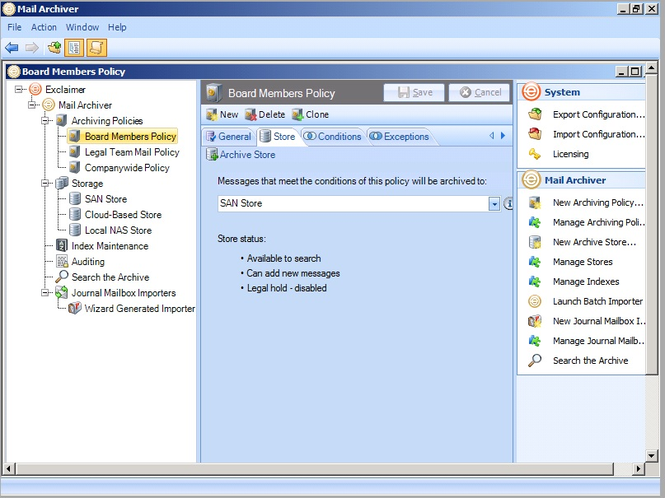Viewport: 665px width, 498px height.
Task: Select Journal Mailbox Importers node
Action: (123, 293)
